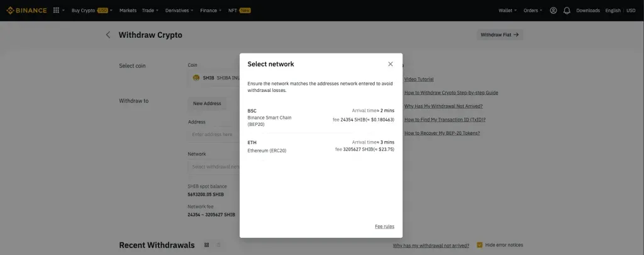Image resolution: width=644 pixels, height=255 pixels.
Task: Focus the Enter address here field
Action: [214, 135]
